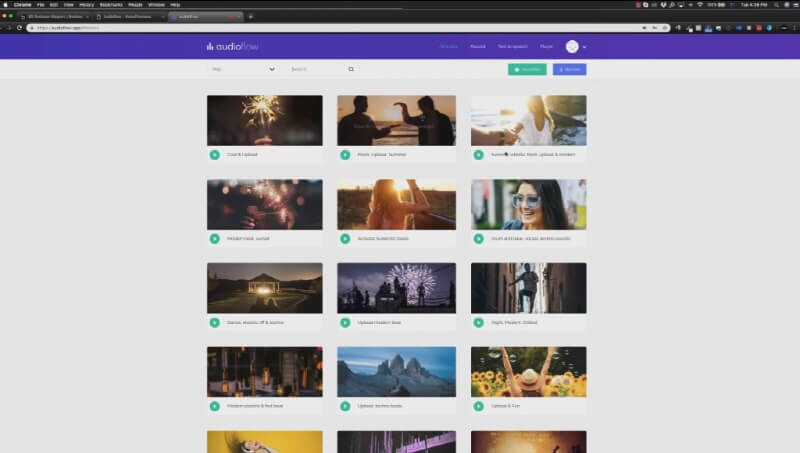800x453 pixels.
Task: Open the Window menu in the menu bar
Action: point(156,5)
